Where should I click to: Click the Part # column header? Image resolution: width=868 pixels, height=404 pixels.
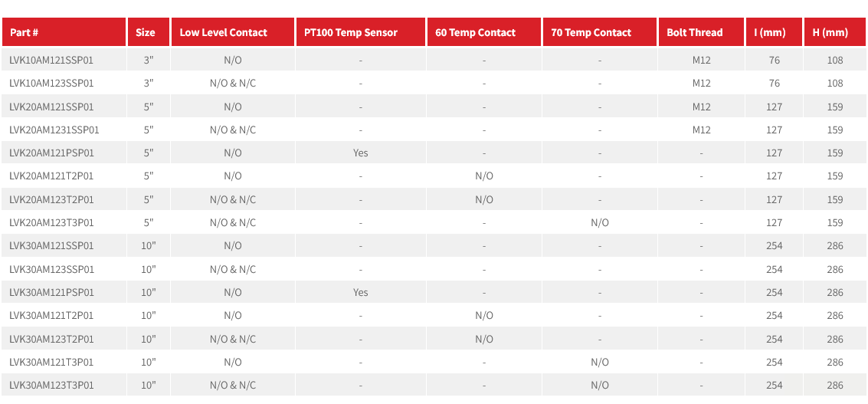[x=25, y=32]
